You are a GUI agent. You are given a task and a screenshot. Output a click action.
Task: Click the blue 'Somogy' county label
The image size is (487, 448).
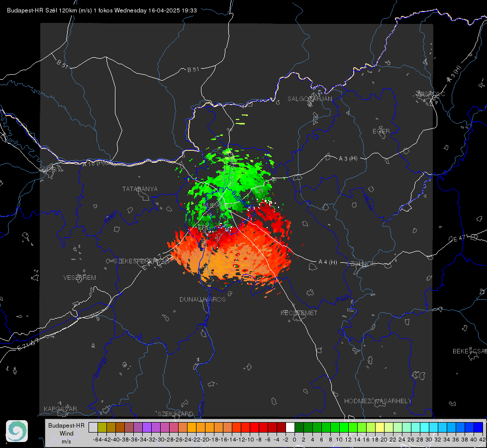(99, 367)
